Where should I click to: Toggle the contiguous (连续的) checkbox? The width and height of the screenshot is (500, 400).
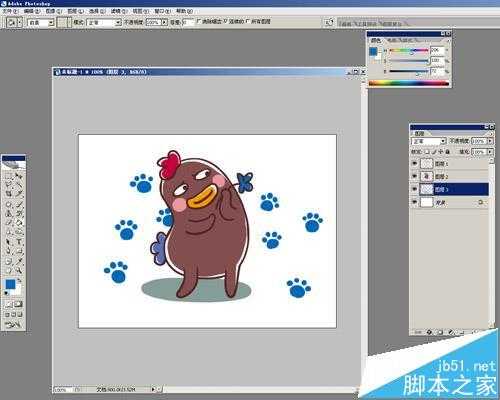[x=225, y=21]
